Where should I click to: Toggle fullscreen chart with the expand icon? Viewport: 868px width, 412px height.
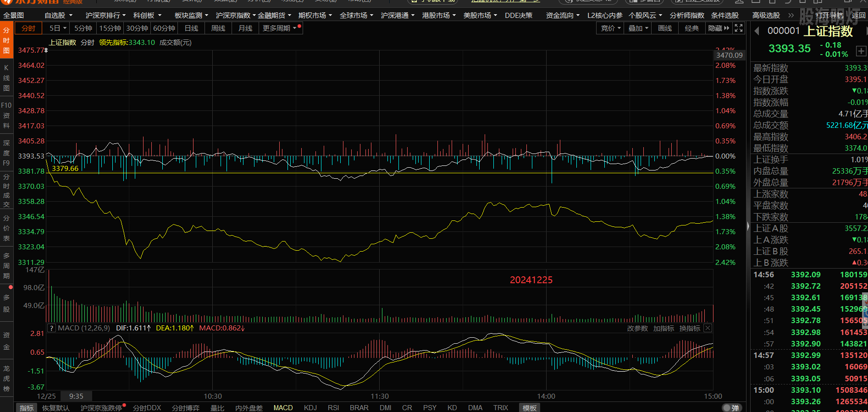pos(738,28)
